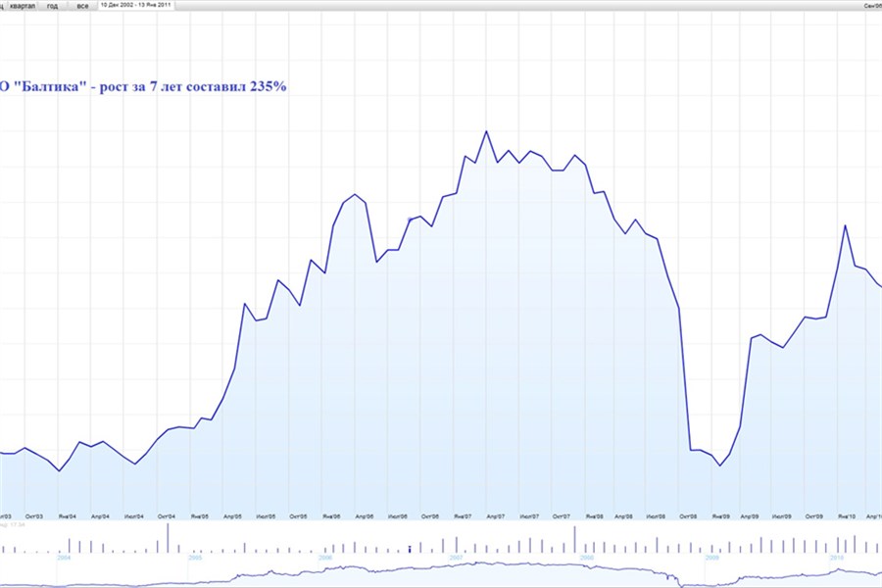This screenshot has width=882, height=588.
Task: Jump to the 2005 marker in the overview timeline
Action: click(194, 557)
